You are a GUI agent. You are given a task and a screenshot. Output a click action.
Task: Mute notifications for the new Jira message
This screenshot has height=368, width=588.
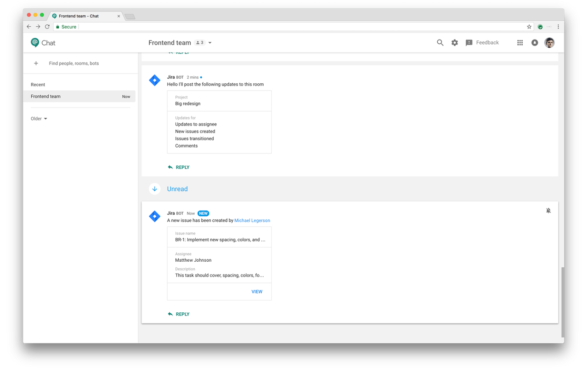click(548, 210)
